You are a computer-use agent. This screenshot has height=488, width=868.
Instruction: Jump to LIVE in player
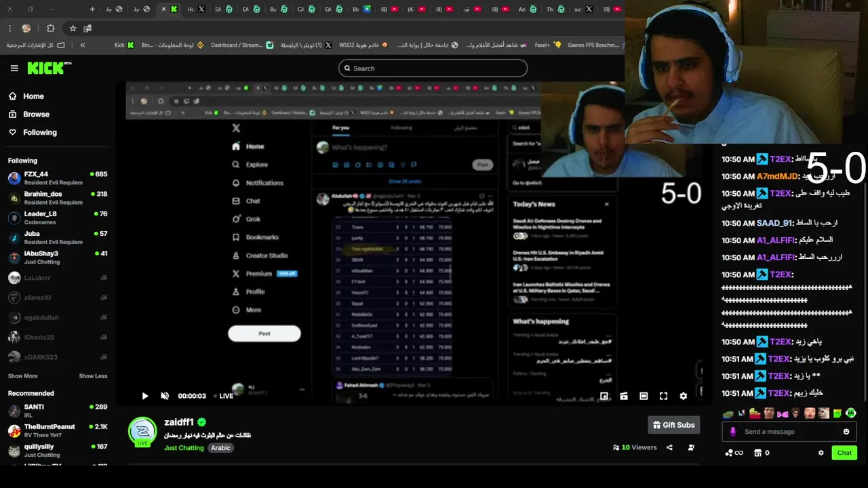tap(224, 396)
